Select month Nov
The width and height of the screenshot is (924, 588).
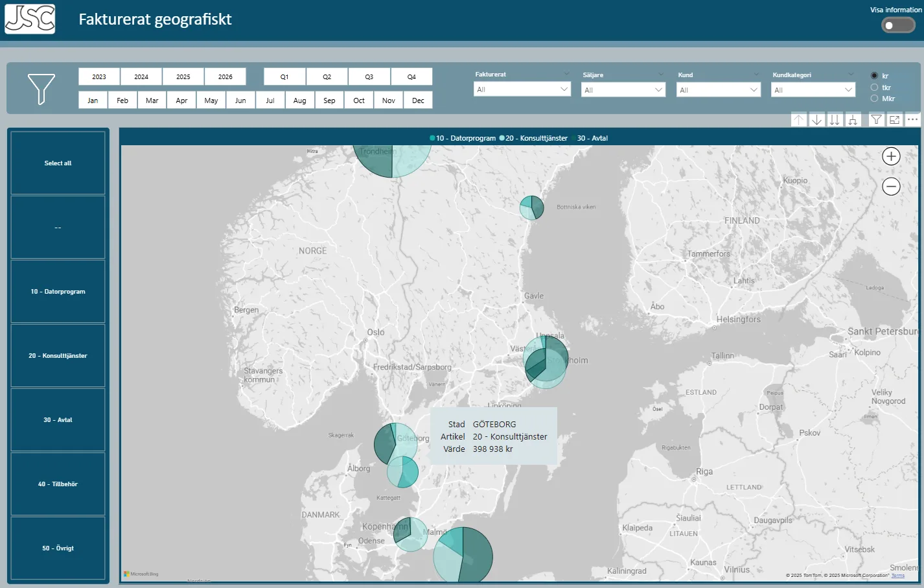[389, 100]
